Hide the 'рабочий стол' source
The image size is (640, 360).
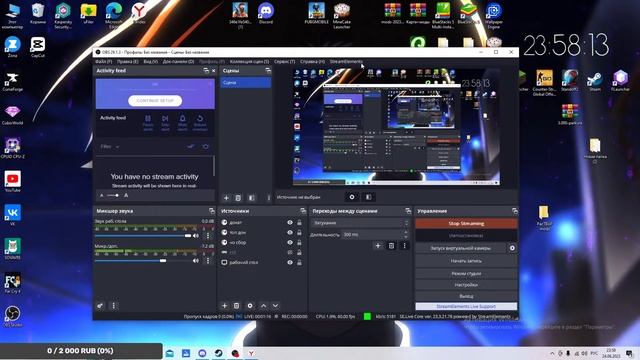pos(290,262)
